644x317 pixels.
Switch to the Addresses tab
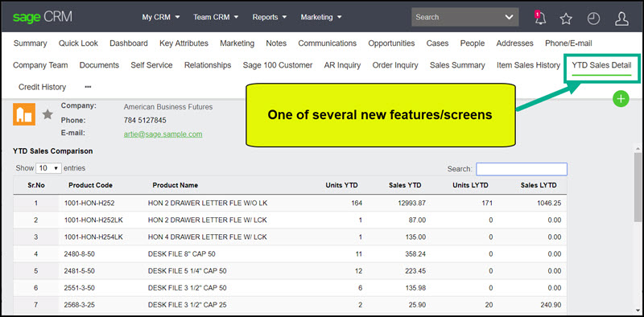[x=514, y=43]
